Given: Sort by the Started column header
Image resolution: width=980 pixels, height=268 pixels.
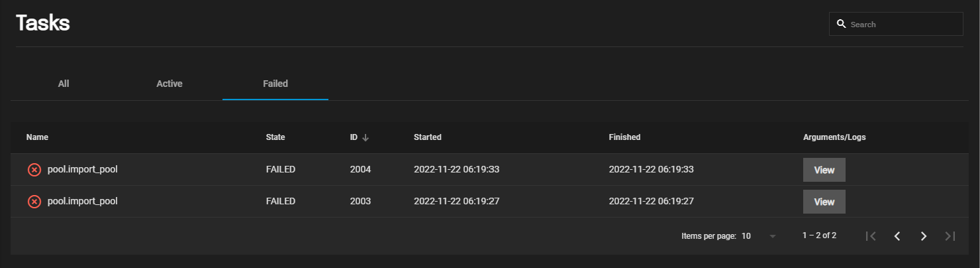Looking at the screenshot, I should click(427, 137).
